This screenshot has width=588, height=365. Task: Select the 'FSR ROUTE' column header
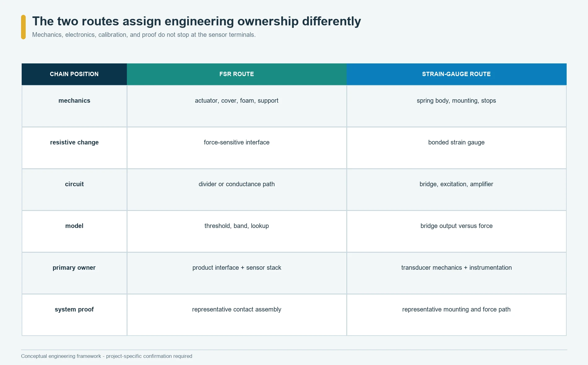(x=237, y=74)
